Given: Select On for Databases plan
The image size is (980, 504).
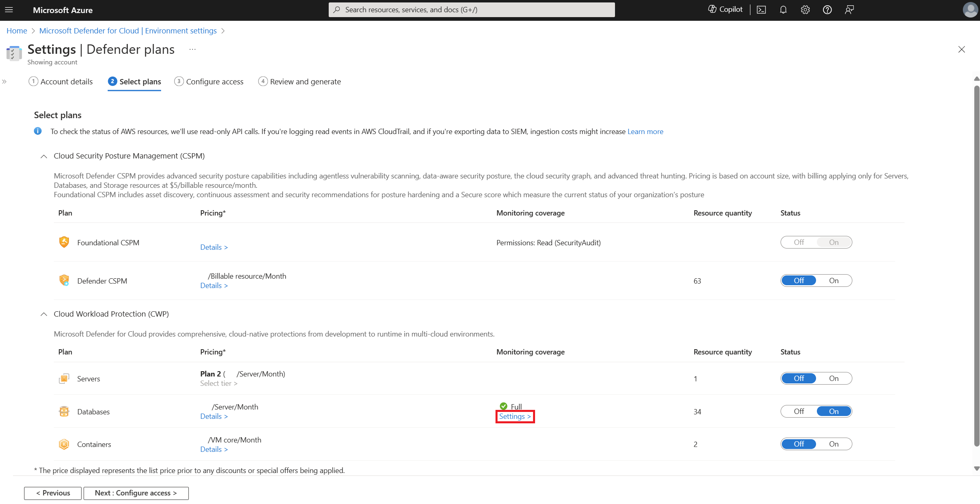Looking at the screenshot, I should point(834,412).
